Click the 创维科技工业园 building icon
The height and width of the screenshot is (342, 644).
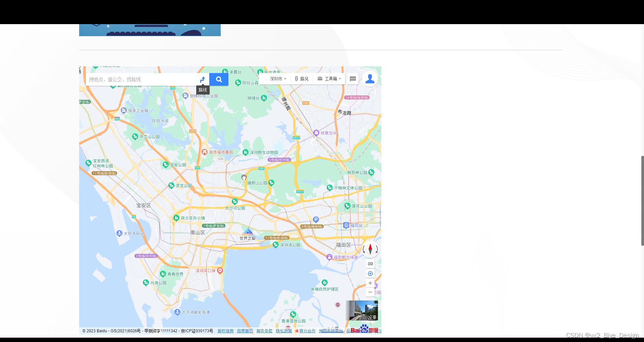[x=185, y=95]
